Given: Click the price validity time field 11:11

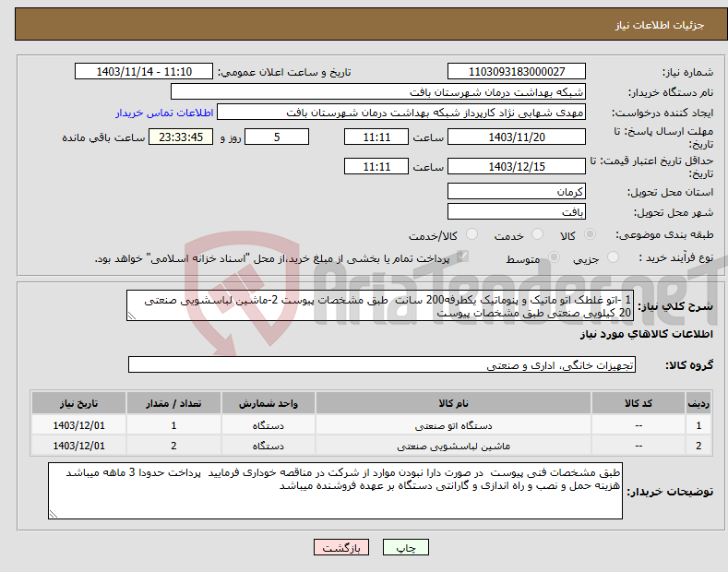Looking at the screenshot, I should coord(376,166).
